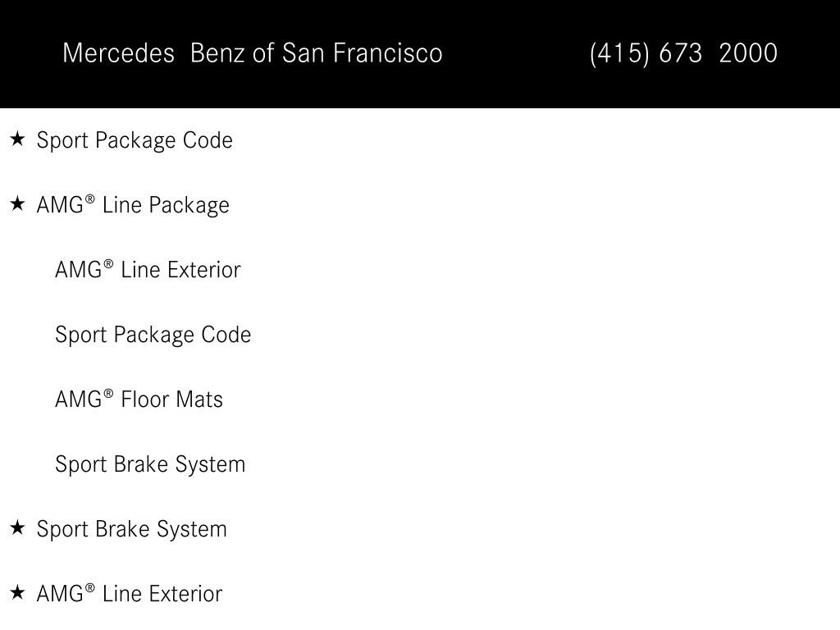Click the word Francisco in the header

click(x=387, y=53)
